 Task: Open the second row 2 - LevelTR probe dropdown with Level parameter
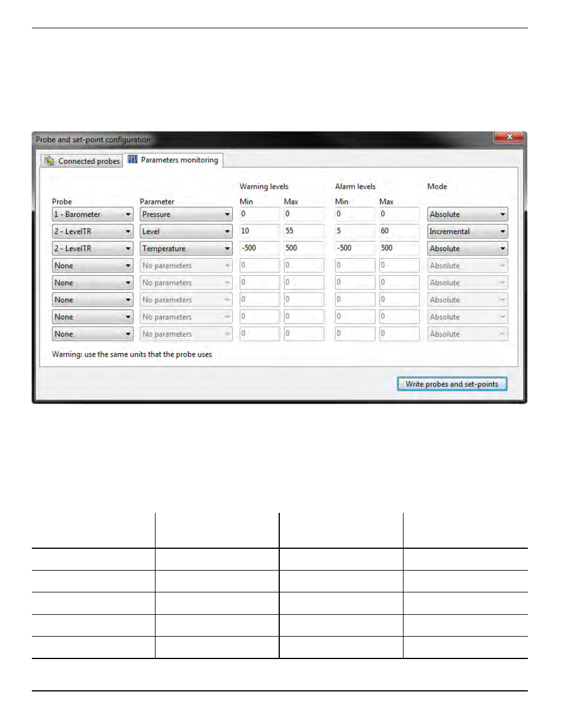click(x=92, y=232)
